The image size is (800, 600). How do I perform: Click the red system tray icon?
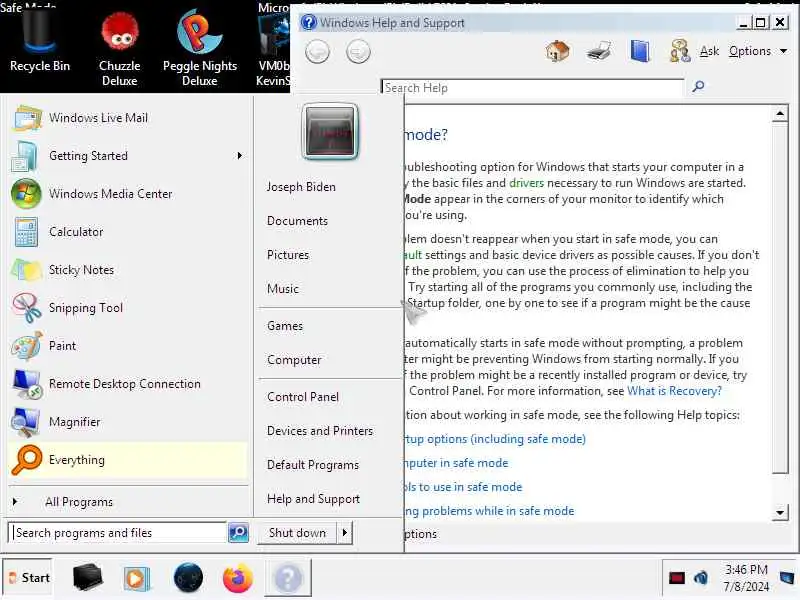pyautogui.click(x=677, y=578)
